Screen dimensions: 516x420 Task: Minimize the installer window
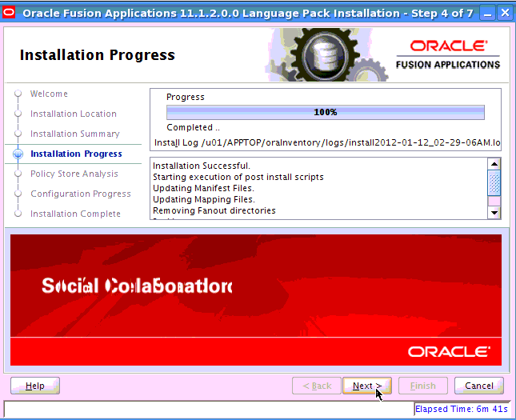[487, 14]
